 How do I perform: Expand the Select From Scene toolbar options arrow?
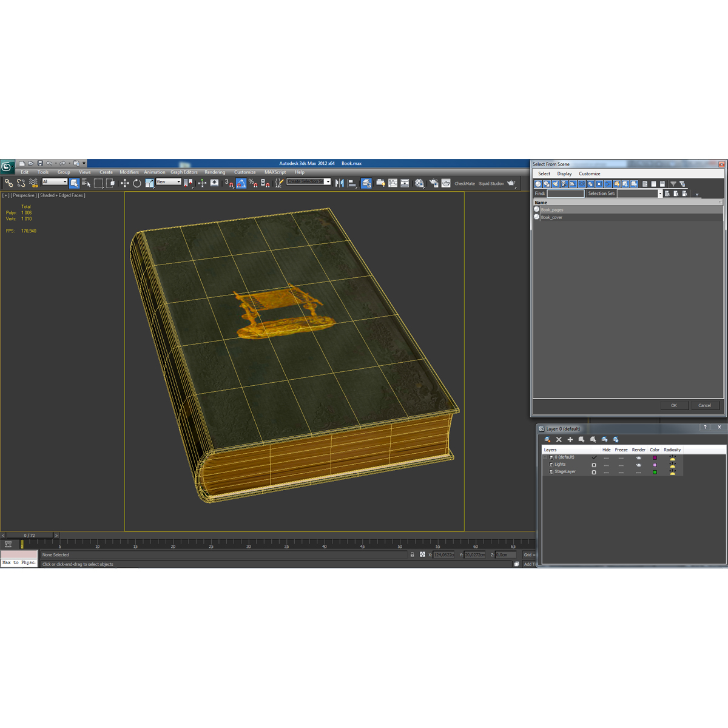(x=696, y=195)
